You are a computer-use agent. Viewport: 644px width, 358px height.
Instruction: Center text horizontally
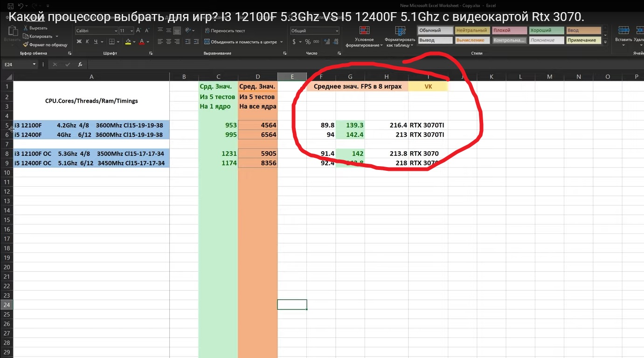[169, 42]
